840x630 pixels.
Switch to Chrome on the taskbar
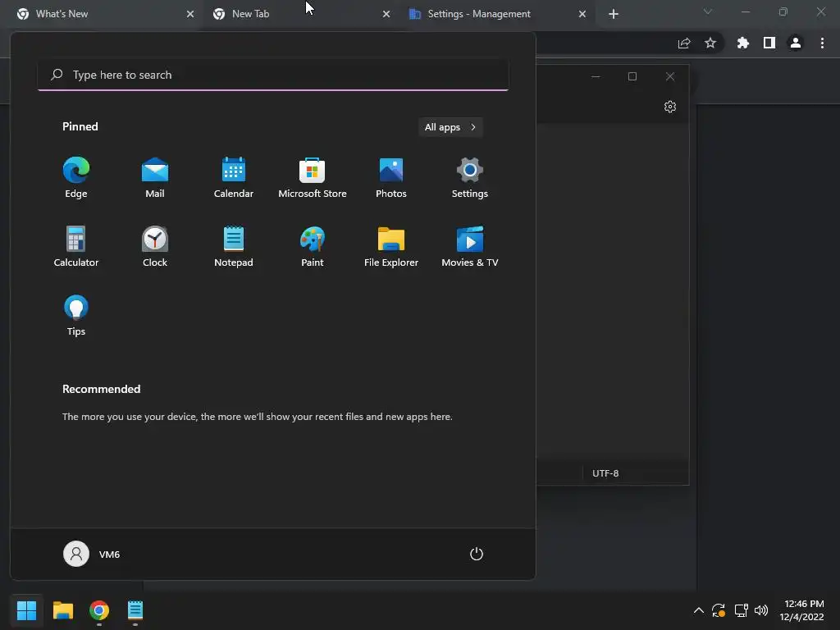point(99,610)
